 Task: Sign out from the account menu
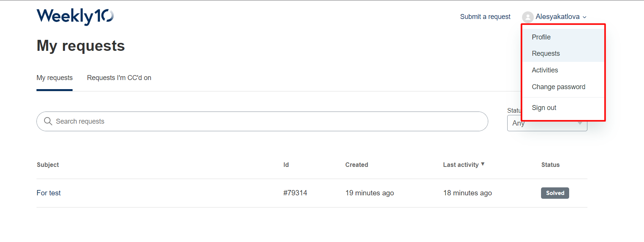pos(544,108)
